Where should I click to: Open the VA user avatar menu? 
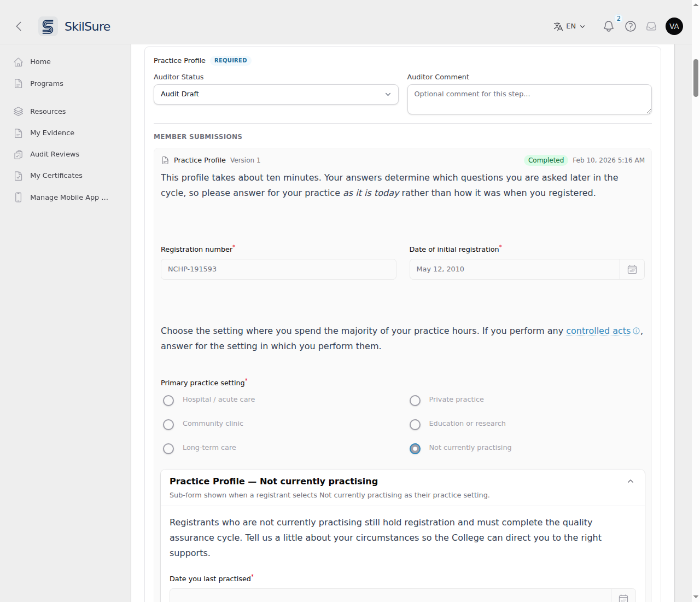pyautogui.click(x=674, y=26)
